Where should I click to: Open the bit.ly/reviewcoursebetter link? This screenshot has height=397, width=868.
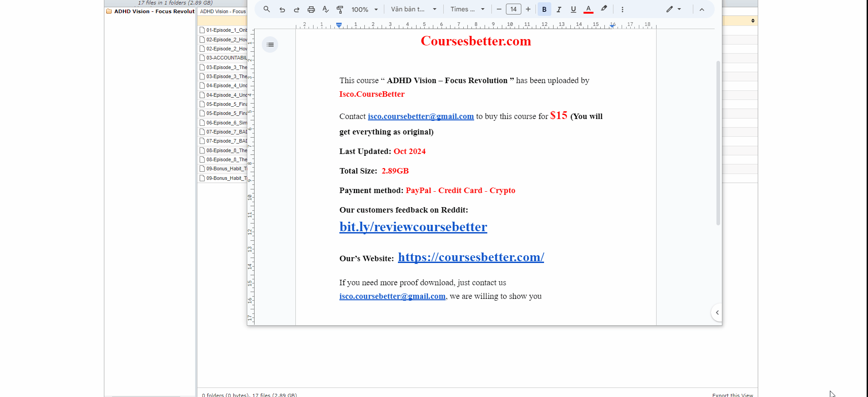coord(413,227)
